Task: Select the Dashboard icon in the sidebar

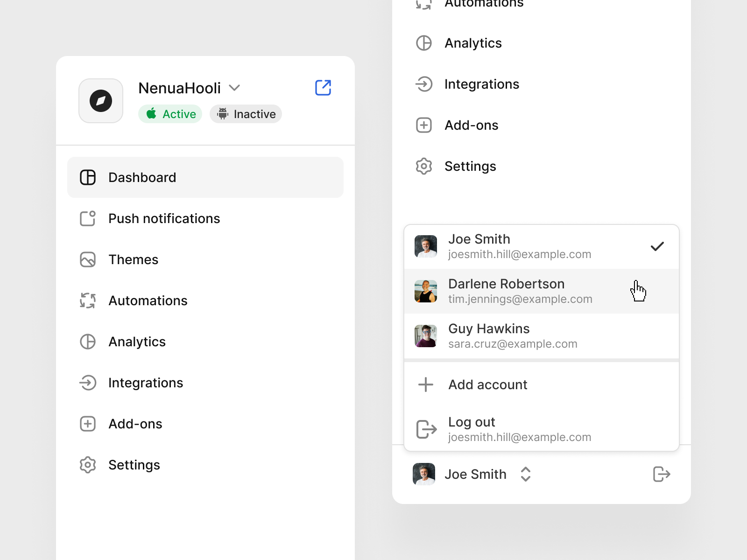Action: pyautogui.click(x=88, y=177)
